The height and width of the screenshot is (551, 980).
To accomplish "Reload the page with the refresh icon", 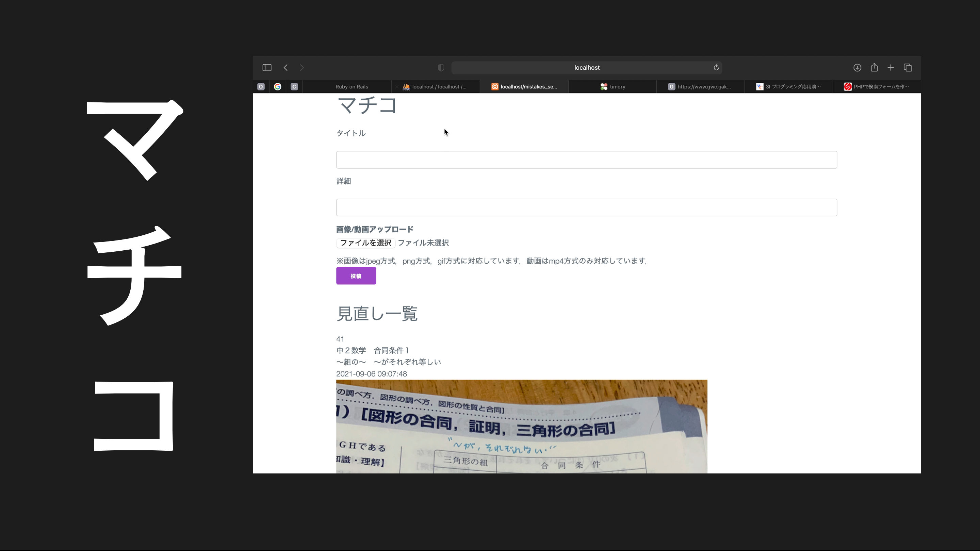I will (x=716, y=68).
